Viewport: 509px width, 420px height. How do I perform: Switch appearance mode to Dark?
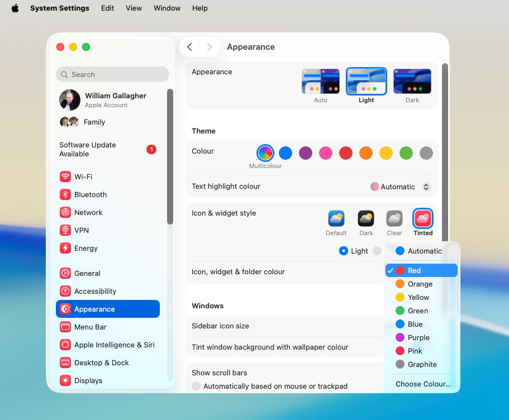(412, 80)
